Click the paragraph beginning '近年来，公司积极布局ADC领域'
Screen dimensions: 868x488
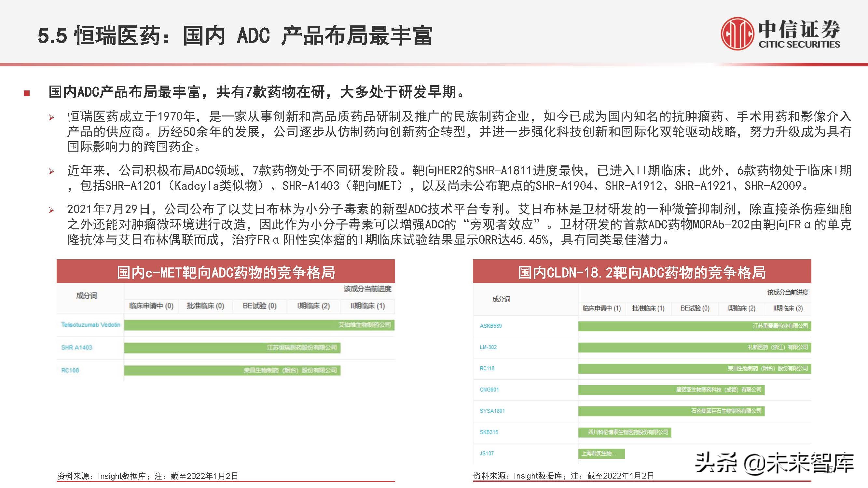(x=459, y=178)
